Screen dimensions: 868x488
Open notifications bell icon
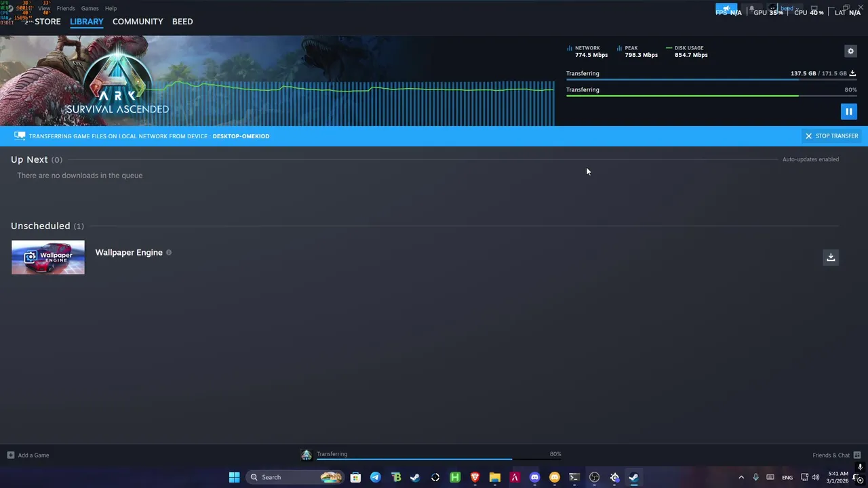(751, 9)
